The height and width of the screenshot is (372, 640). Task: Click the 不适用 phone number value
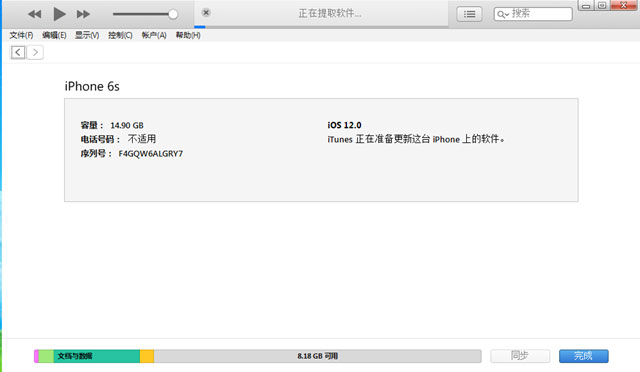click(x=142, y=139)
